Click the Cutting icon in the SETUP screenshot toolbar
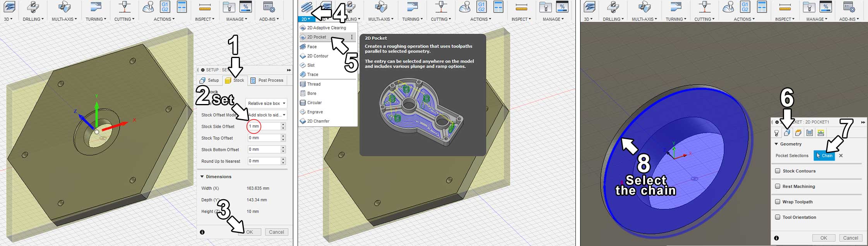The width and height of the screenshot is (868, 246). pyautogui.click(x=124, y=7)
